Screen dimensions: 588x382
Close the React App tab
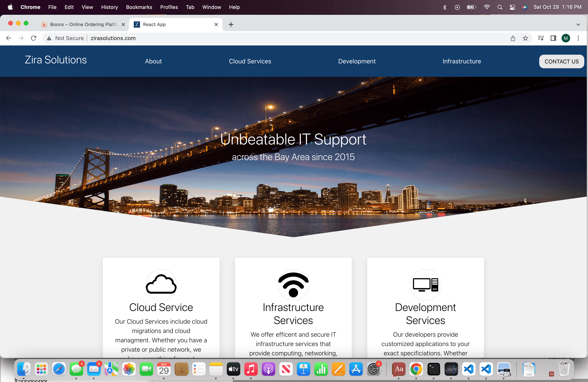216,25
